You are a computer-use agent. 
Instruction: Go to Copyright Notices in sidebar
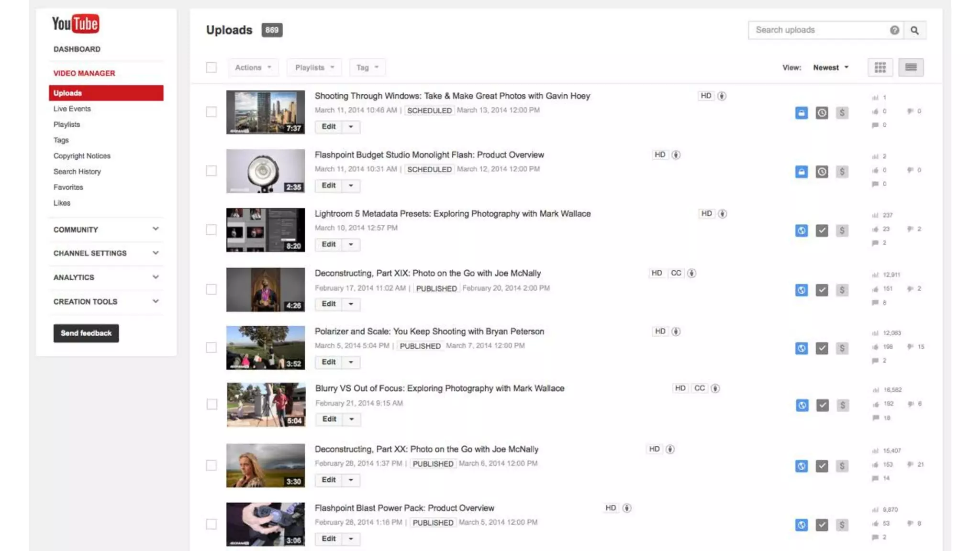tap(82, 156)
